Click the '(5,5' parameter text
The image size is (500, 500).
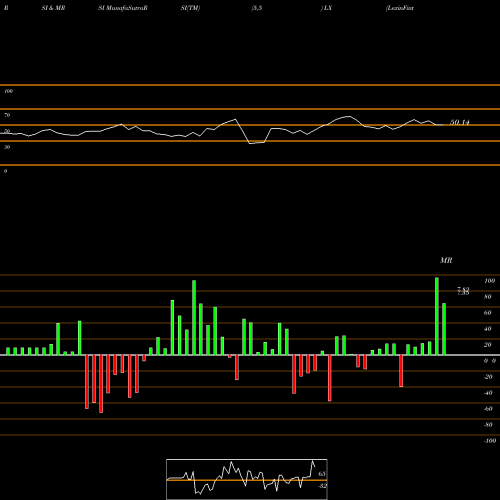coord(257,8)
